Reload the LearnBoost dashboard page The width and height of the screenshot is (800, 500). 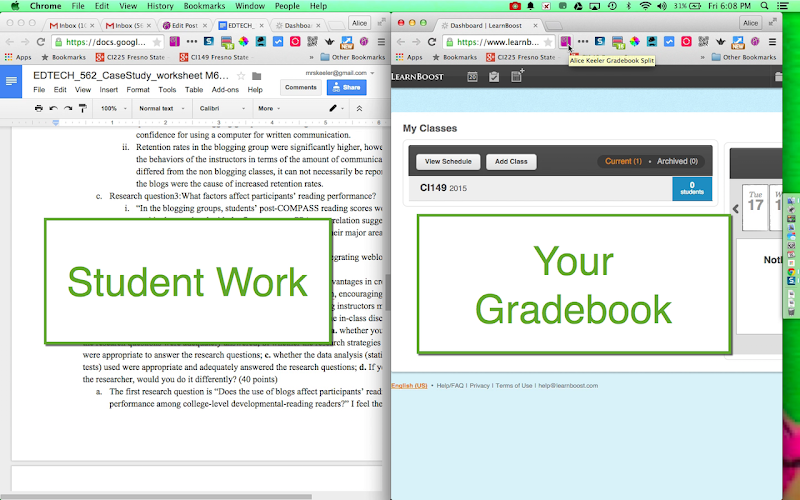(432, 42)
